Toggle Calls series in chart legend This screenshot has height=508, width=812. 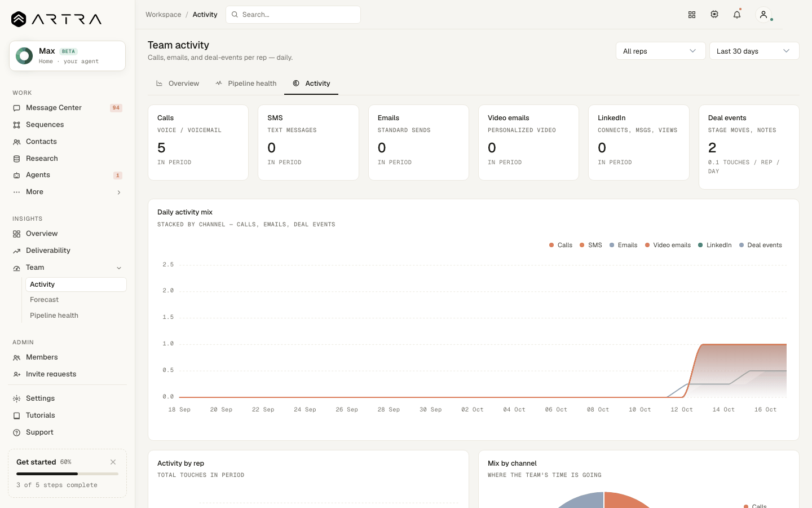(561, 245)
